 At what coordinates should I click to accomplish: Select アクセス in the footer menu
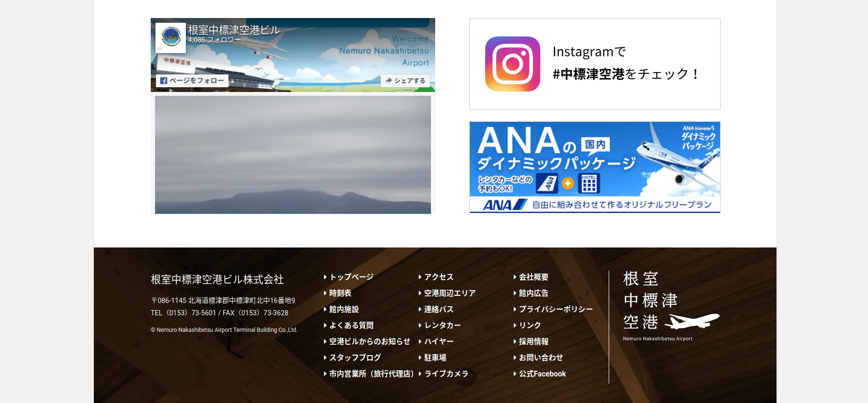pyautogui.click(x=439, y=277)
